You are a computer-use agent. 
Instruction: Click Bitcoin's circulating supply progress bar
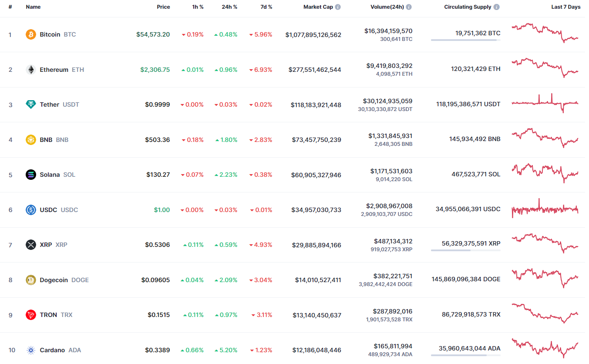[465, 40]
